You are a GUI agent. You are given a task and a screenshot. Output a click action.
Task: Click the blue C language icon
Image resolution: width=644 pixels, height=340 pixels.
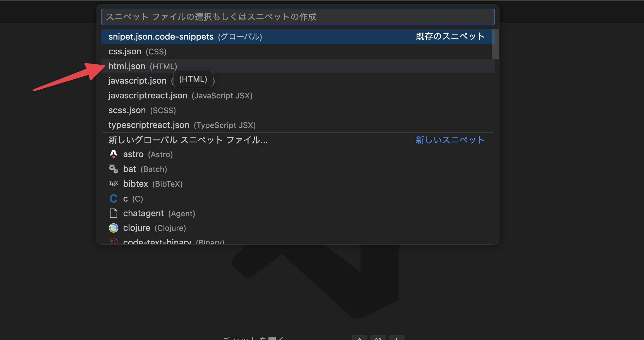click(113, 198)
